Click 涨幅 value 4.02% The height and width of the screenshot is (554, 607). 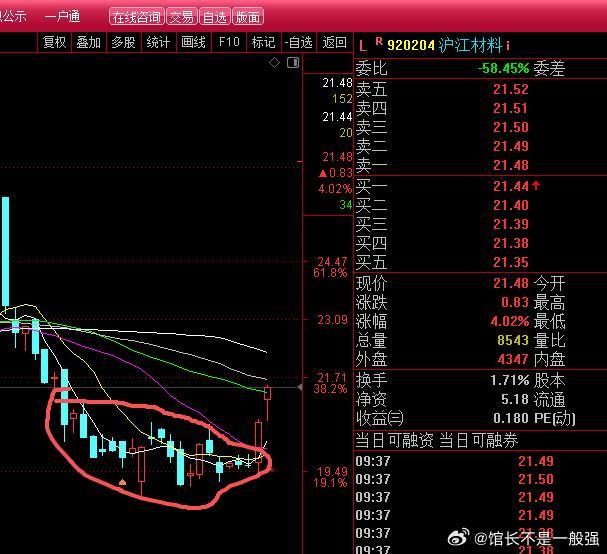click(509, 321)
